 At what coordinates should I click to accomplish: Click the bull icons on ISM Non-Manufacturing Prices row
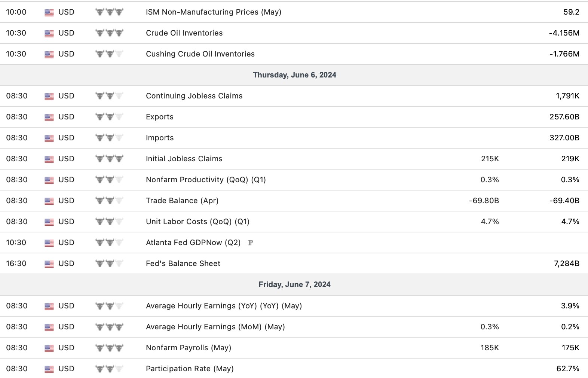tap(109, 12)
